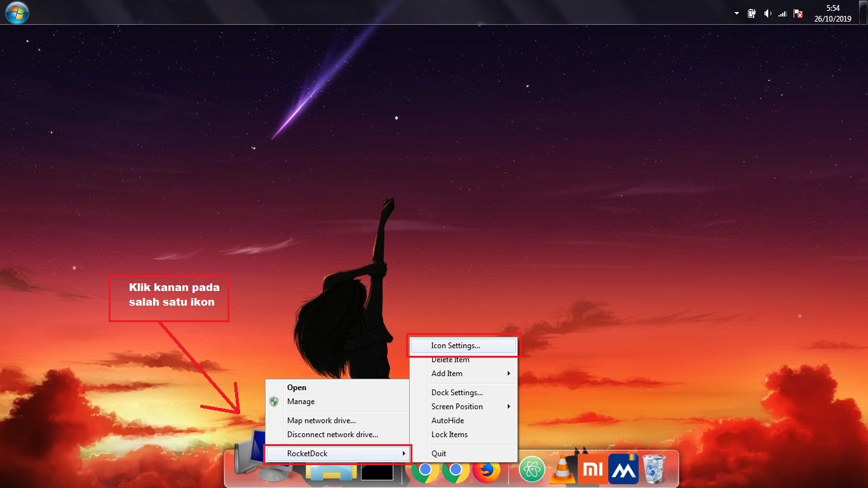Choose Disconnect network drive option
Screen dimensions: 868x488
tap(337, 435)
